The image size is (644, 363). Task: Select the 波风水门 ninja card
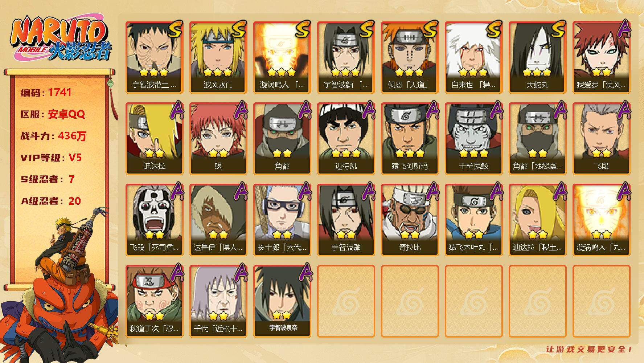click(x=218, y=57)
